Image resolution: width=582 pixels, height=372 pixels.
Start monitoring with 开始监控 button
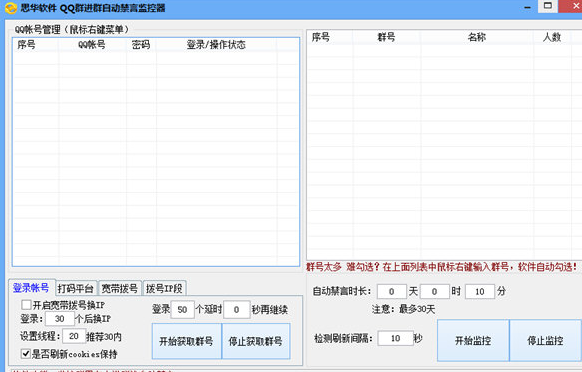[473, 340]
